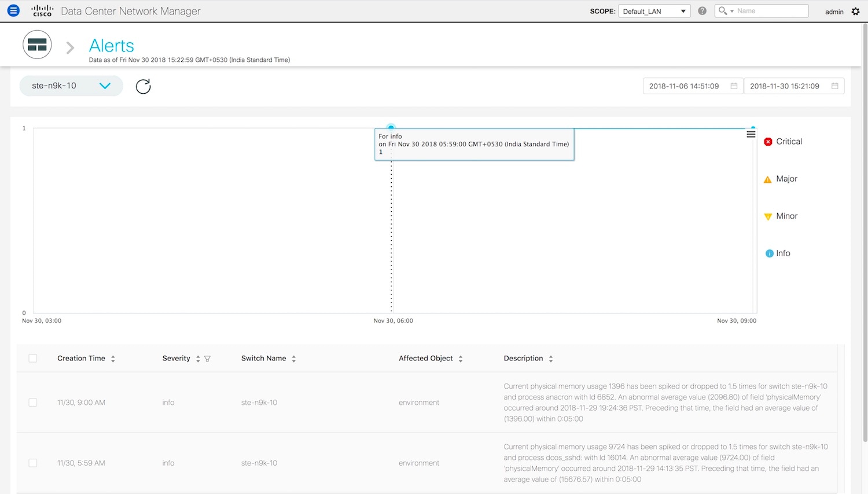The width and height of the screenshot is (868, 494).
Task: Open the SCOPE Default_LAN dropdown
Action: [654, 11]
